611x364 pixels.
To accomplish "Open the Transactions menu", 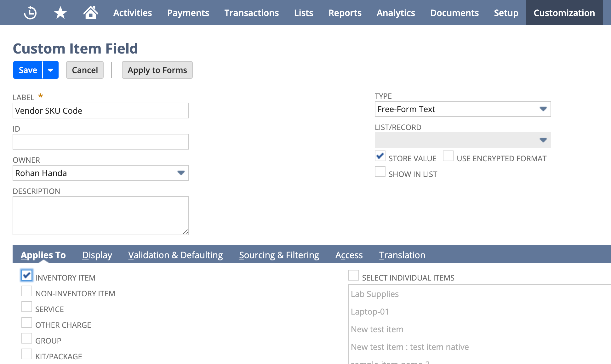I will pyautogui.click(x=251, y=13).
